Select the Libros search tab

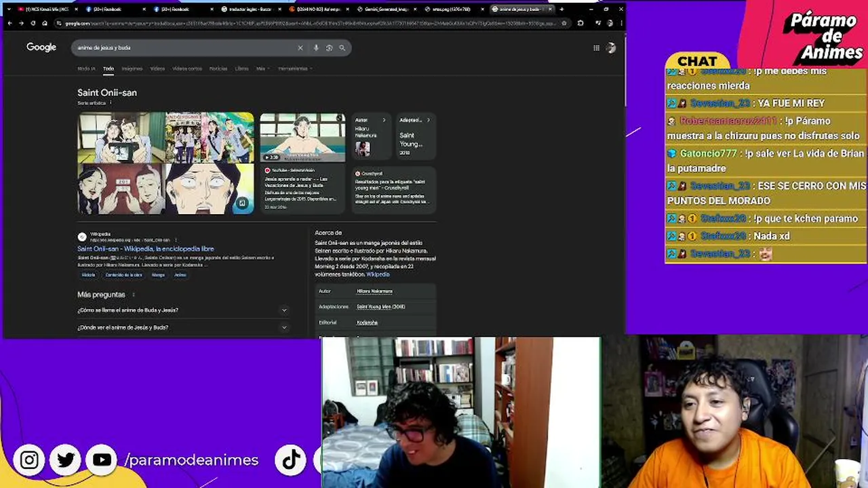coord(241,68)
